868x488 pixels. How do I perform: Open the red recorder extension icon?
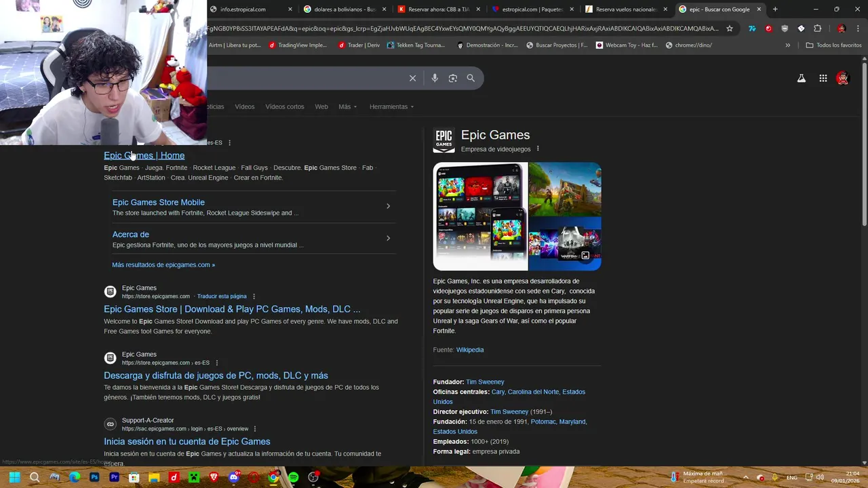pyautogui.click(x=768, y=28)
